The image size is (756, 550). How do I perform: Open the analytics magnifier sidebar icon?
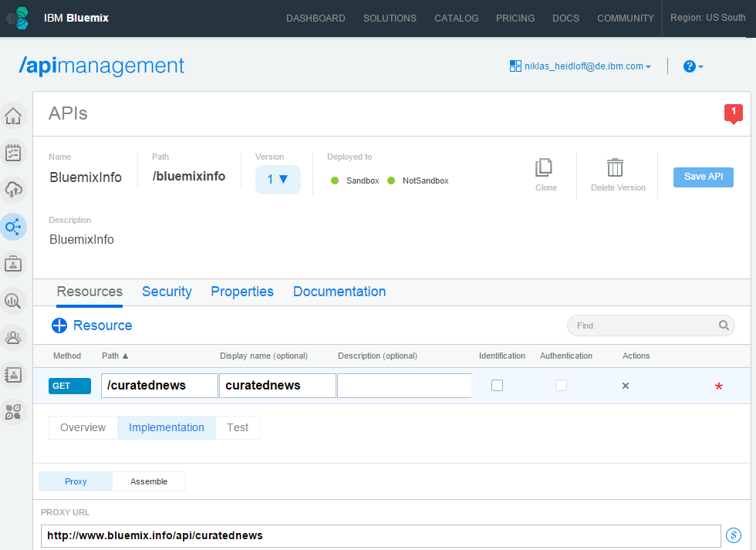click(13, 301)
